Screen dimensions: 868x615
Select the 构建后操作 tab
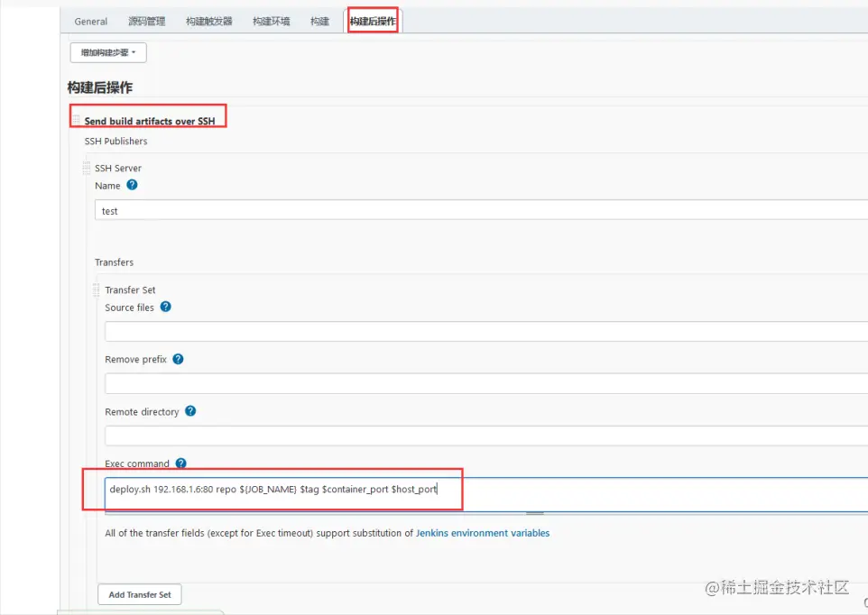373,21
